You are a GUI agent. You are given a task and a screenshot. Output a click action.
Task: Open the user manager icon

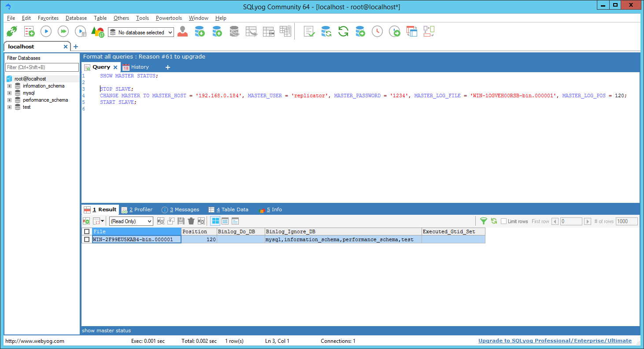(x=183, y=32)
